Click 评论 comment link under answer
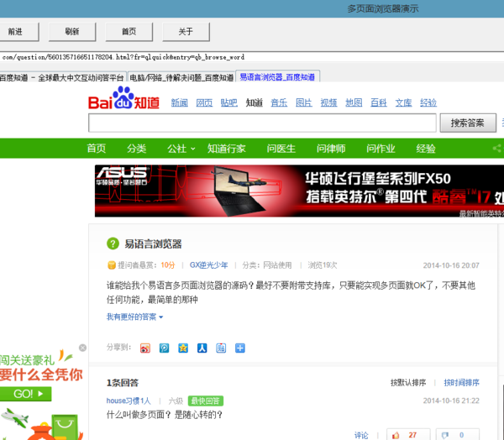Screen dimensions: 504x440 coord(361,435)
